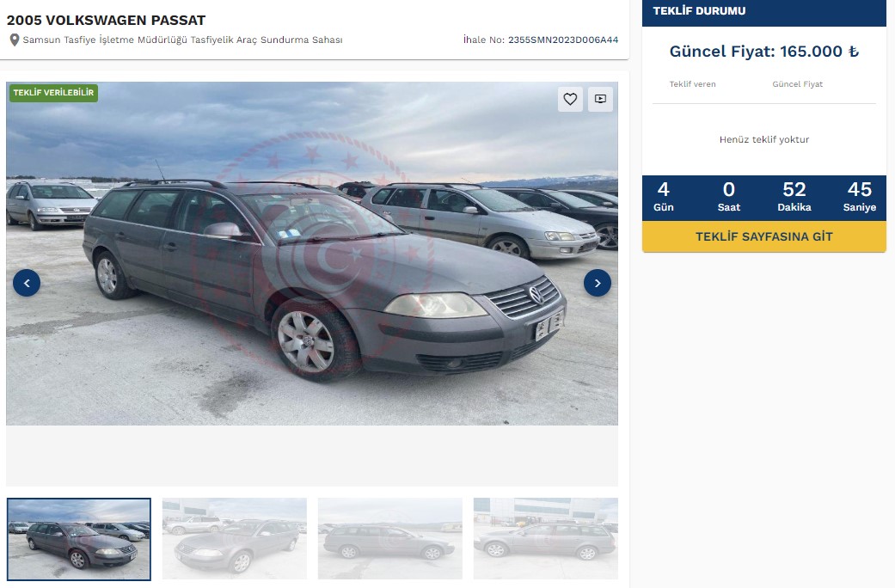Select the first thumbnail of the grey Passat
This screenshot has width=895, height=588.
79,539
